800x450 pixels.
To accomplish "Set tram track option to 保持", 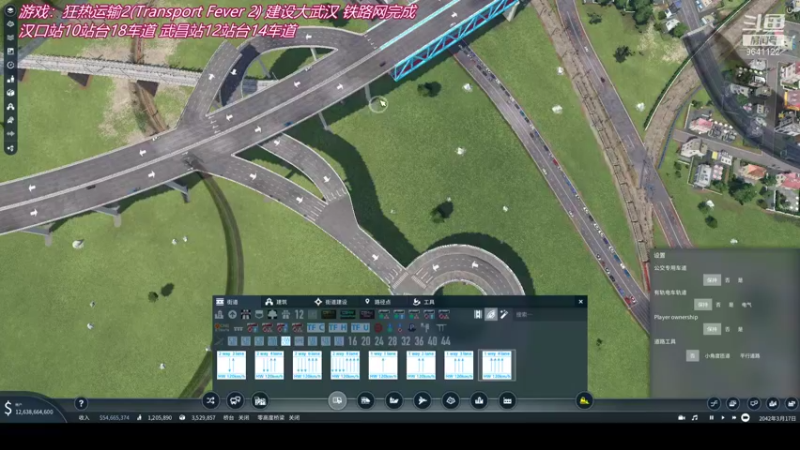I will (703, 305).
